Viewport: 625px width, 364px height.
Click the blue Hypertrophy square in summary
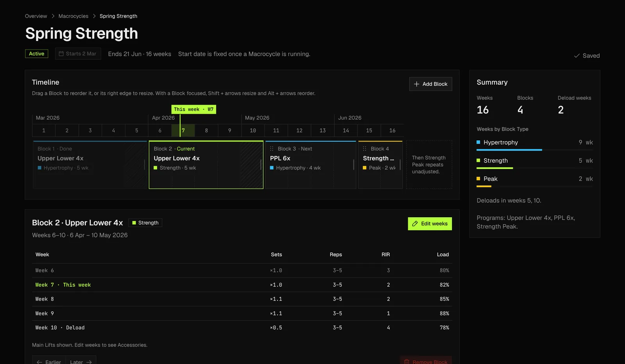tap(478, 142)
